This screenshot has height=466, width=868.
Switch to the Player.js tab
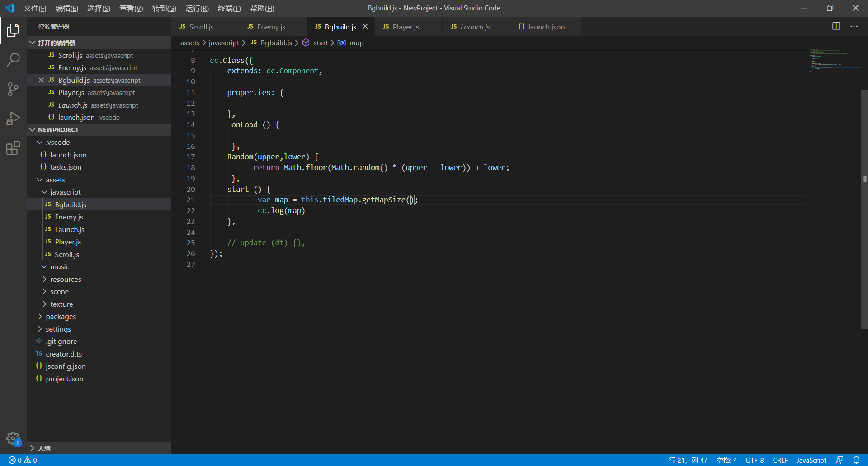[x=405, y=27]
